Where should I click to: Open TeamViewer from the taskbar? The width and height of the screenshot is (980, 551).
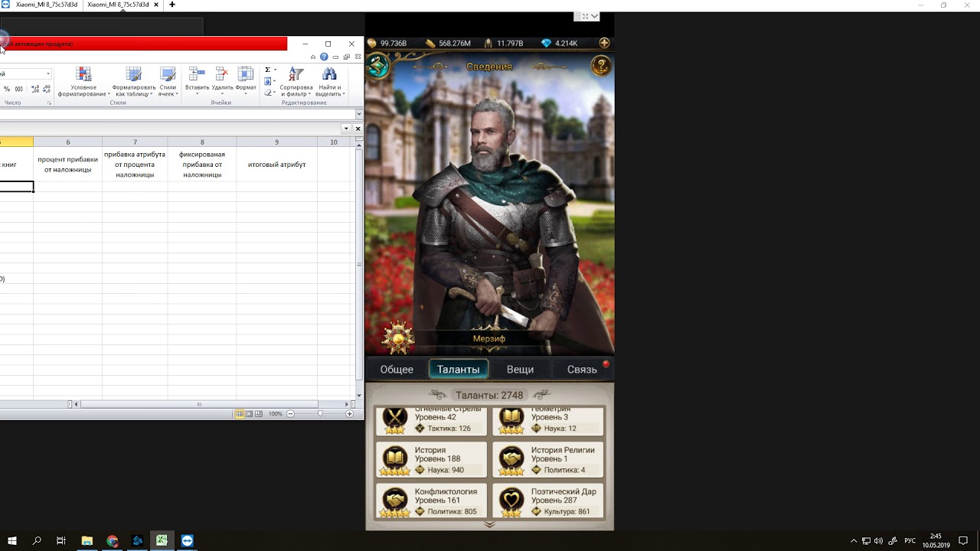187,540
